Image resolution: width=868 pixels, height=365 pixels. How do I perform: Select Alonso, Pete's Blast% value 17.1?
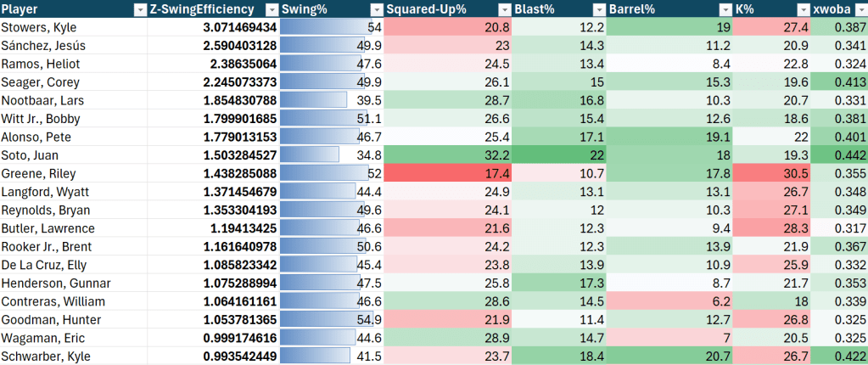point(560,137)
